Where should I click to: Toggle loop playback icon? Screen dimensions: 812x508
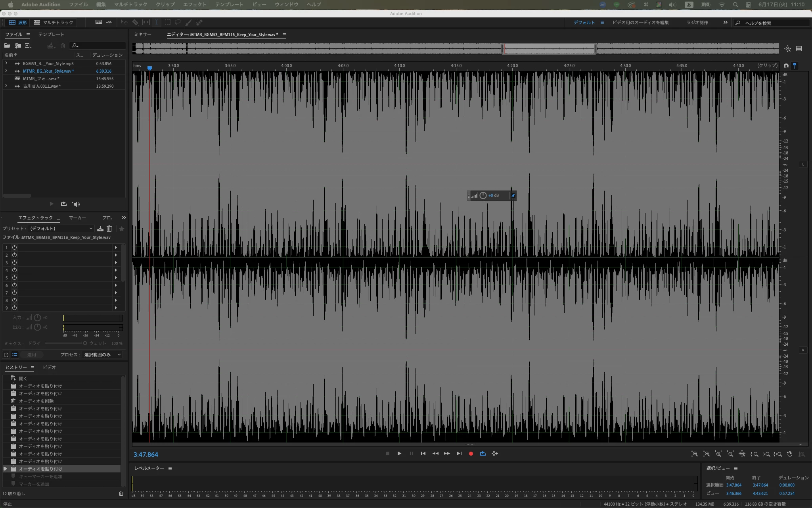point(483,454)
